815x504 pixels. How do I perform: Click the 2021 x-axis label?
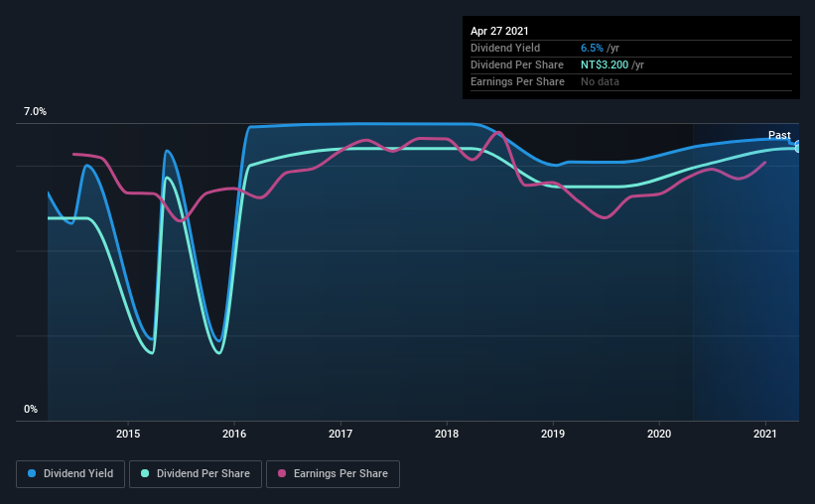point(765,434)
